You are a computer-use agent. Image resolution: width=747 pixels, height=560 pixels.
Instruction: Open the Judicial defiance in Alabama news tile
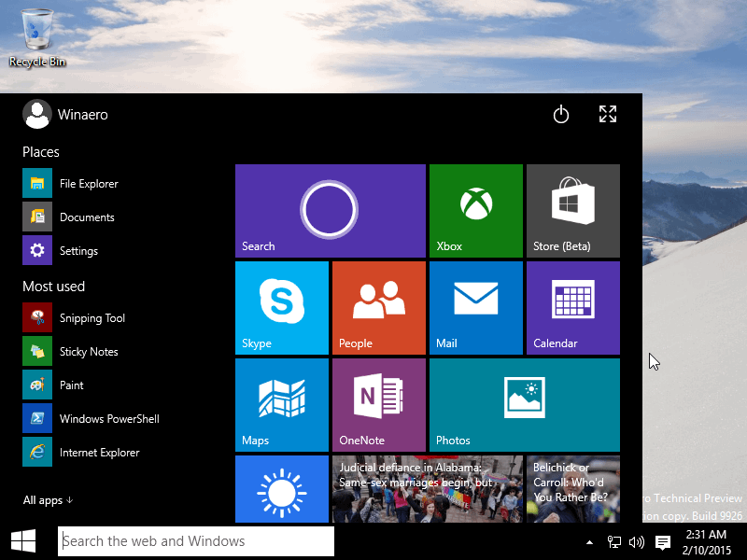(x=428, y=489)
